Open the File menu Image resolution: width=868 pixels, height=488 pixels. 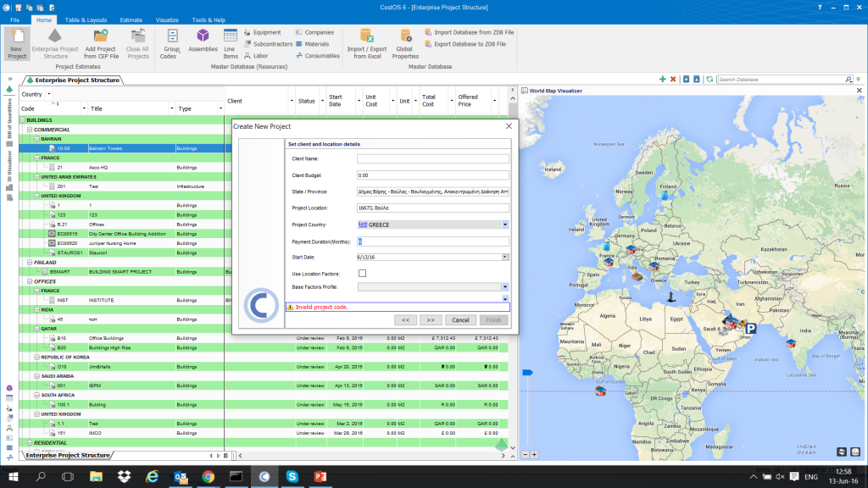15,20
